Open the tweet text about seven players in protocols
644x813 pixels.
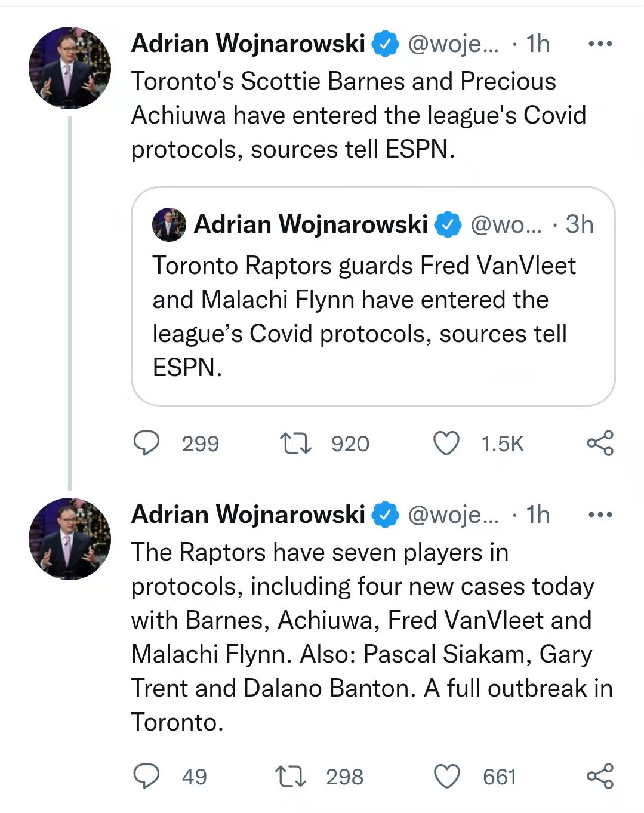[x=372, y=637]
